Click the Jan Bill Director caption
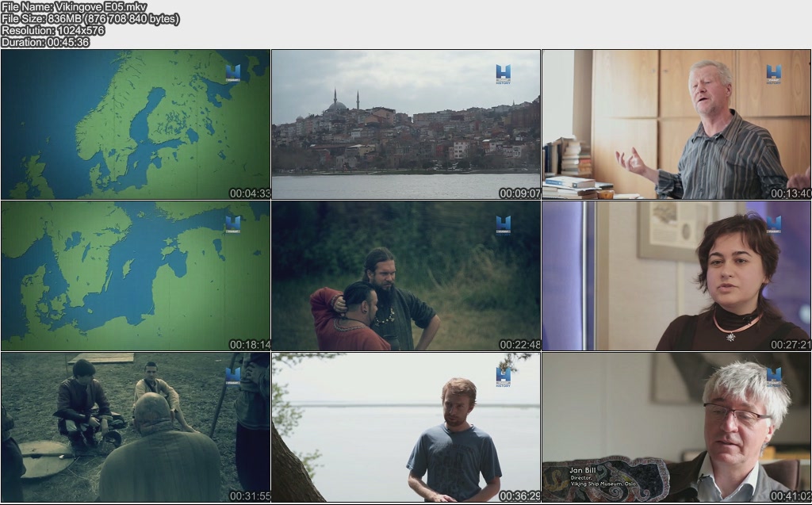The height and width of the screenshot is (505, 812). 591,476
